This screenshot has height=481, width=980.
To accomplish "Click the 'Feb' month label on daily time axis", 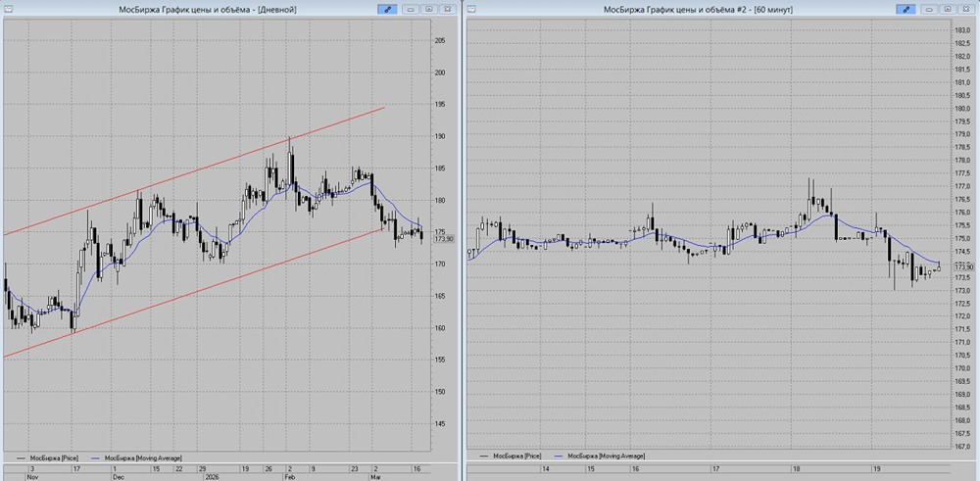I will [289, 477].
